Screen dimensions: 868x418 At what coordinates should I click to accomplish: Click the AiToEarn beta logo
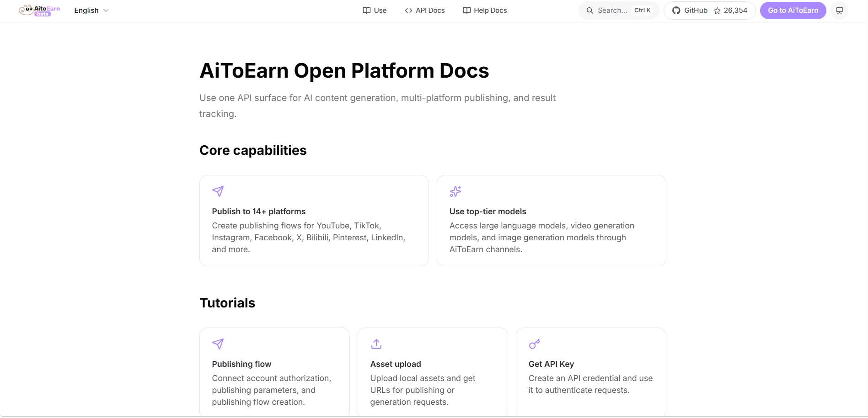coord(39,11)
